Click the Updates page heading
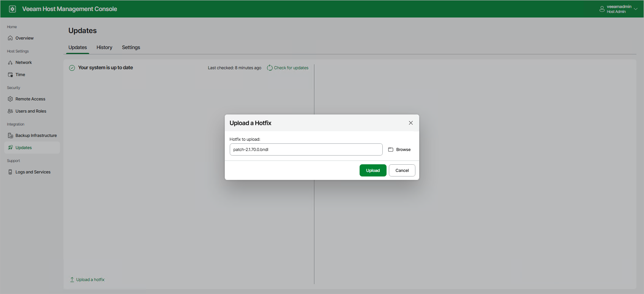The width and height of the screenshot is (644, 294). click(82, 31)
